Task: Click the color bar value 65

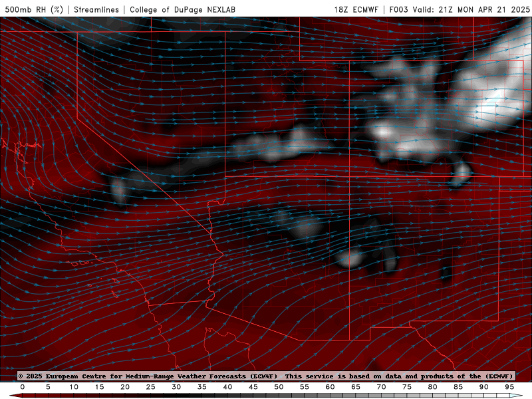Action: coord(356,387)
